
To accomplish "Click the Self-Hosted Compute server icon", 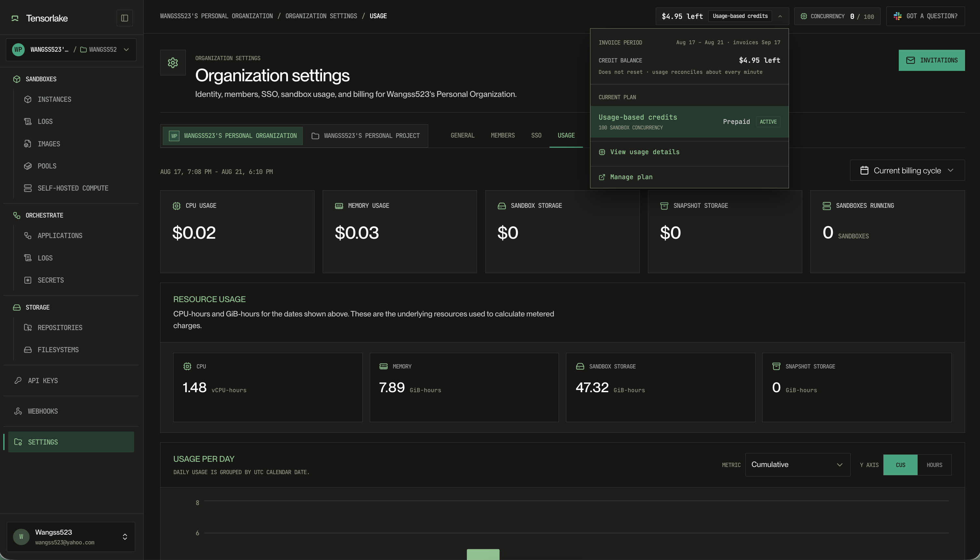I will [x=28, y=188].
